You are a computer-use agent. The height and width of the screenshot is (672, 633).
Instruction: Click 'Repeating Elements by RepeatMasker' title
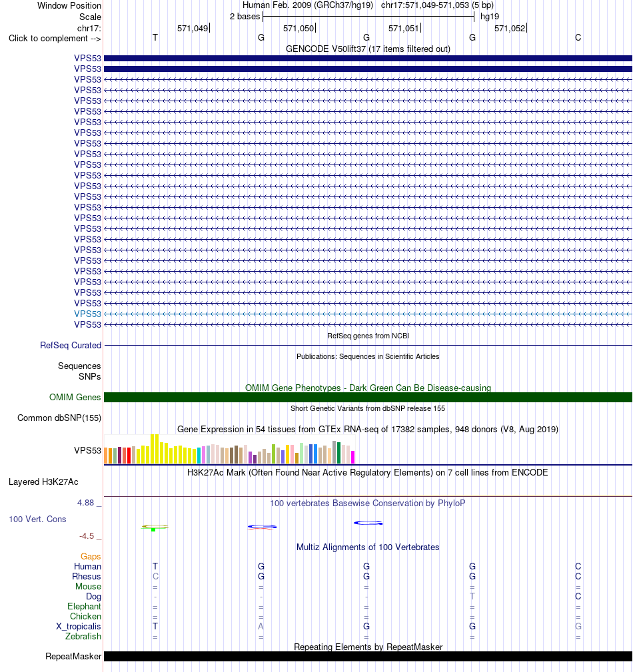tap(368, 647)
